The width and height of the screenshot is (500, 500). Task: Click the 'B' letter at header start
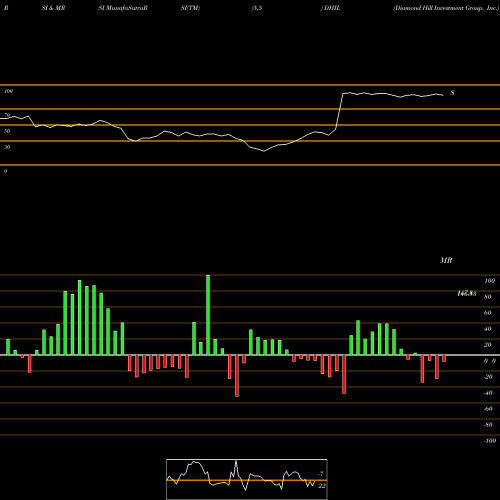click(6, 8)
